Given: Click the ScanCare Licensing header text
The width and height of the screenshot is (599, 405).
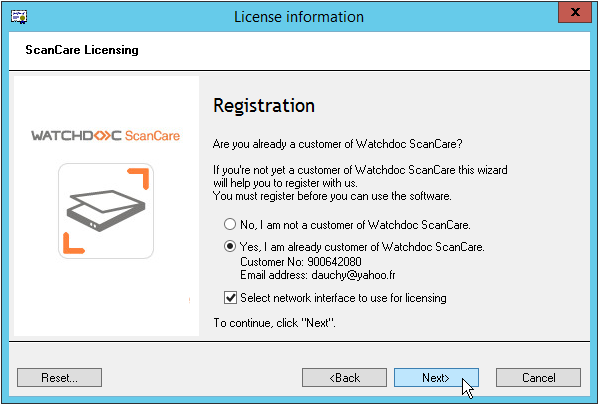Looking at the screenshot, I should (82, 50).
